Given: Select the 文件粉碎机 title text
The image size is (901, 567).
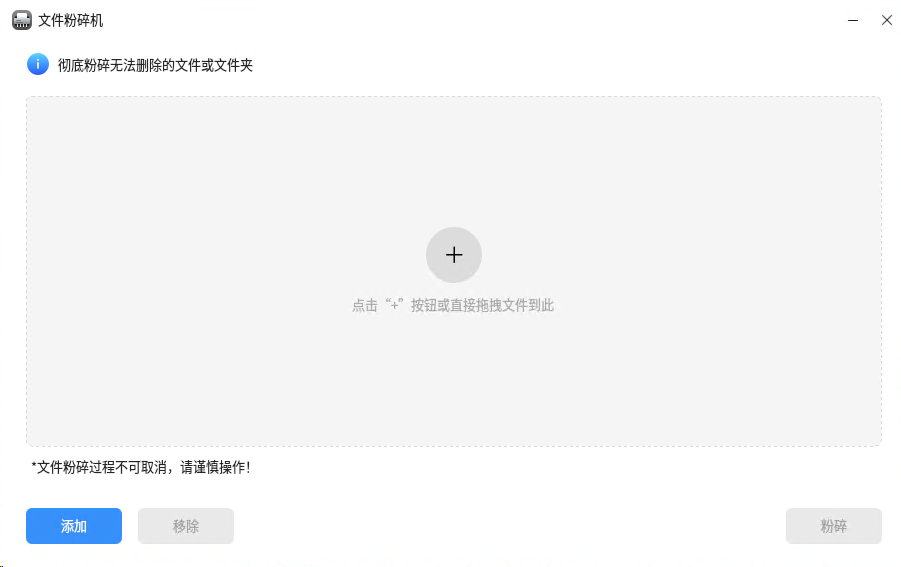Looking at the screenshot, I should 71,21.
